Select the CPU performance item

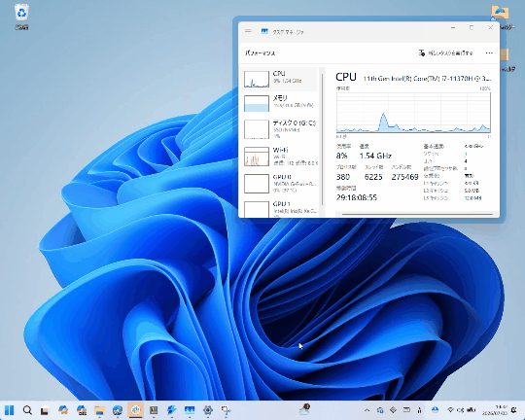click(279, 79)
